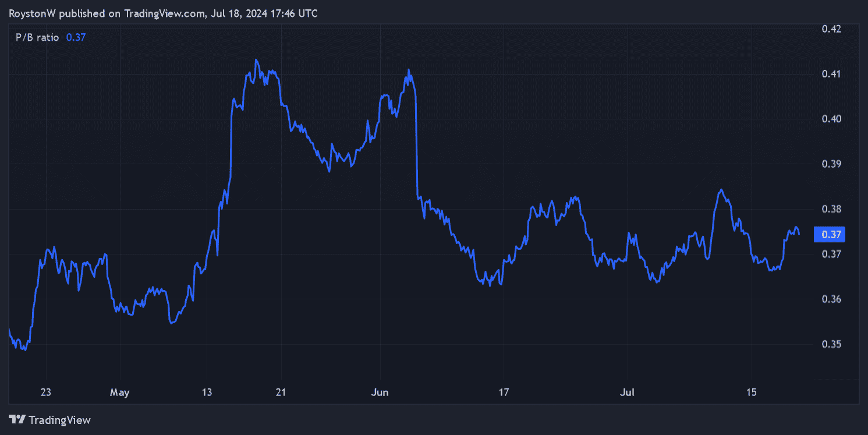Select the 0.38 level on price axis
The width and height of the screenshot is (868, 435).
click(x=831, y=208)
